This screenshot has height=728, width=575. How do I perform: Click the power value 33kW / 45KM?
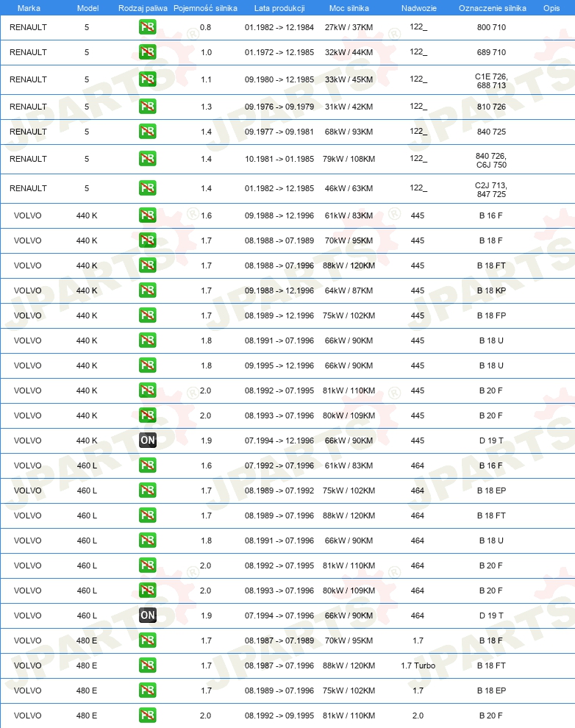pos(349,80)
